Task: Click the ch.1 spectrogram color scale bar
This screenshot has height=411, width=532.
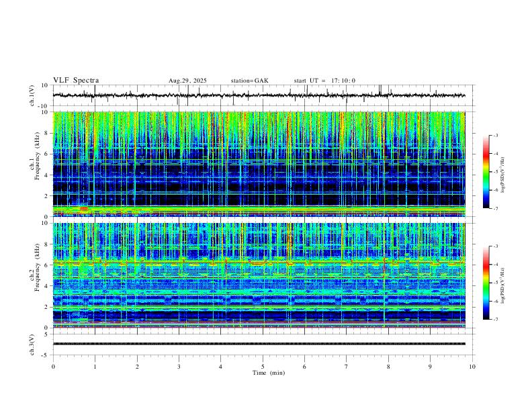Action: (x=486, y=172)
